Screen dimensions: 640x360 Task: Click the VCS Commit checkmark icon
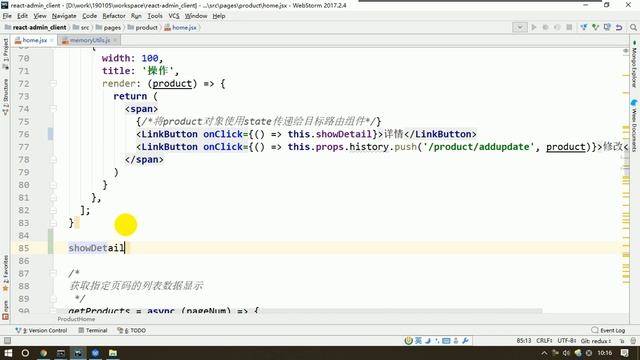point(596,27)
